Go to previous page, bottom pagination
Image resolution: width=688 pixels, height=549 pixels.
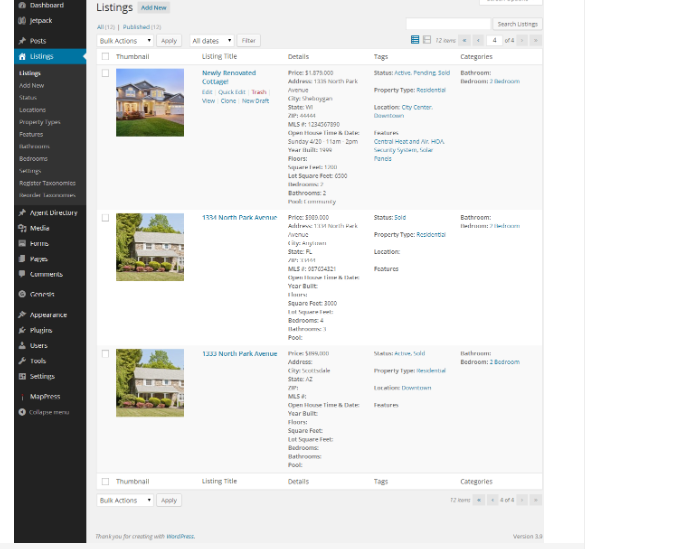492,500
